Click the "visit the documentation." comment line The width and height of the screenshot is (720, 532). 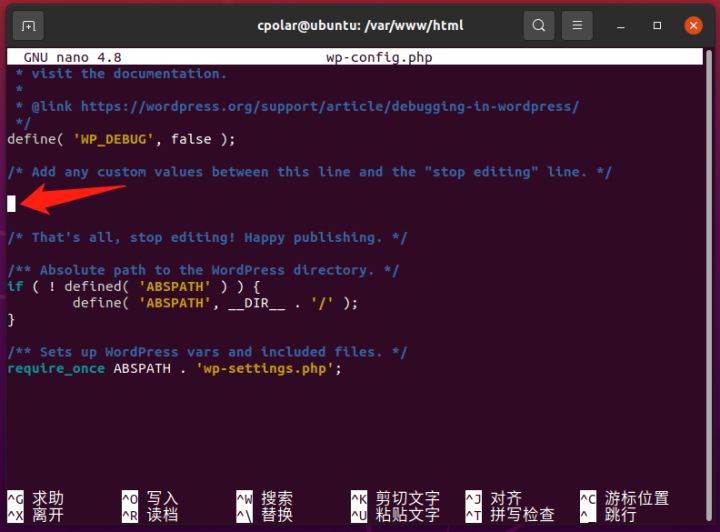click(x=121, y=74)
